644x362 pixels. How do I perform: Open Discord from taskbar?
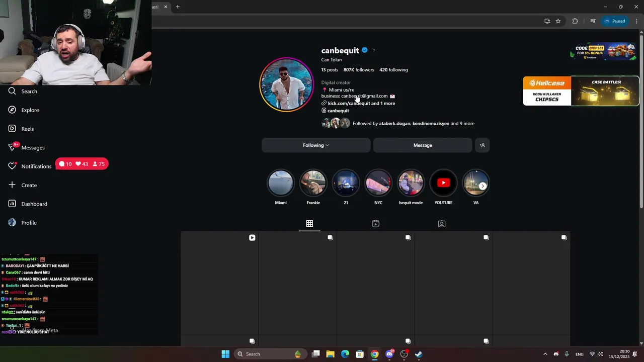(389, 354)
